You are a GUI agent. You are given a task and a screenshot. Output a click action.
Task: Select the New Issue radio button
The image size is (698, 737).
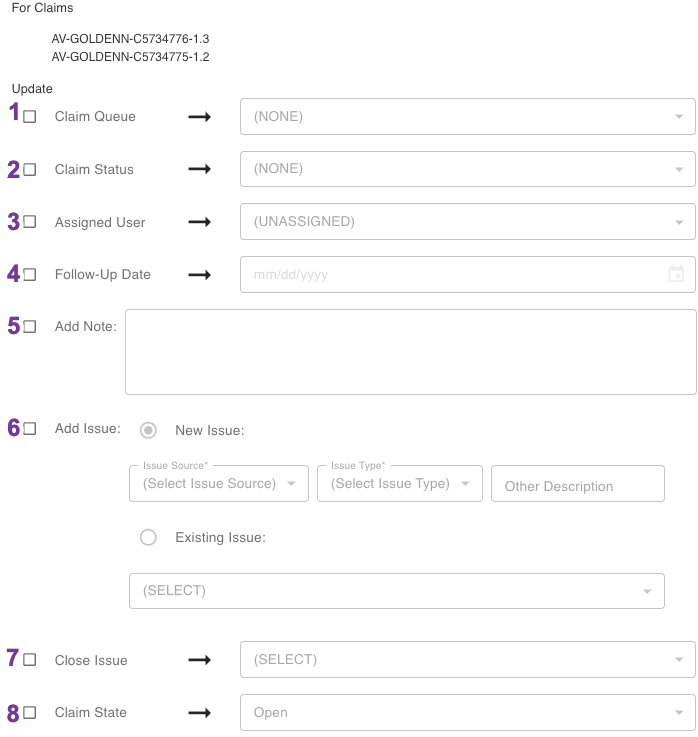tap(149, 430)
